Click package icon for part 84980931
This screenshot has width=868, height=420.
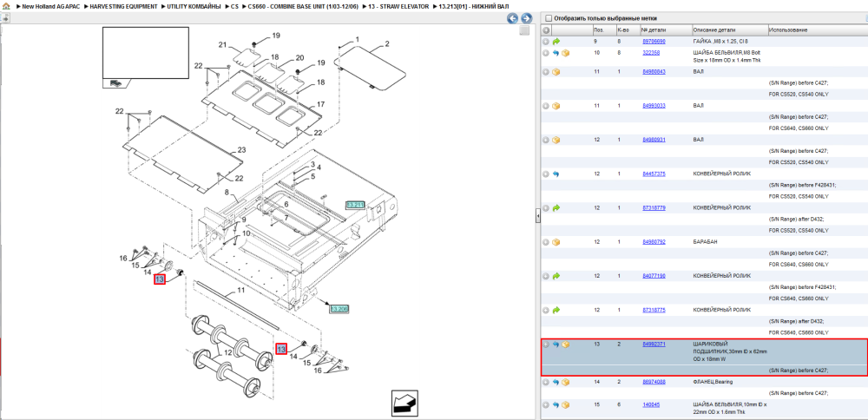click(x=556, y=140)
